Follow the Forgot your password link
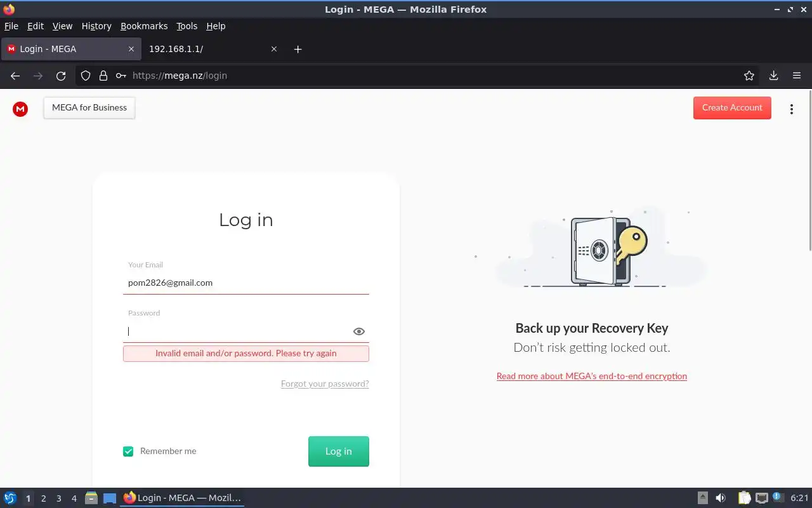 click(325, 384)
